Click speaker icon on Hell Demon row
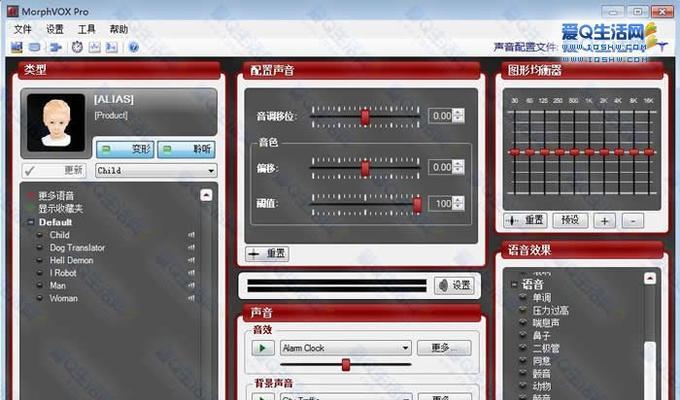Viewport: 680px width, 400px height. 191,260
